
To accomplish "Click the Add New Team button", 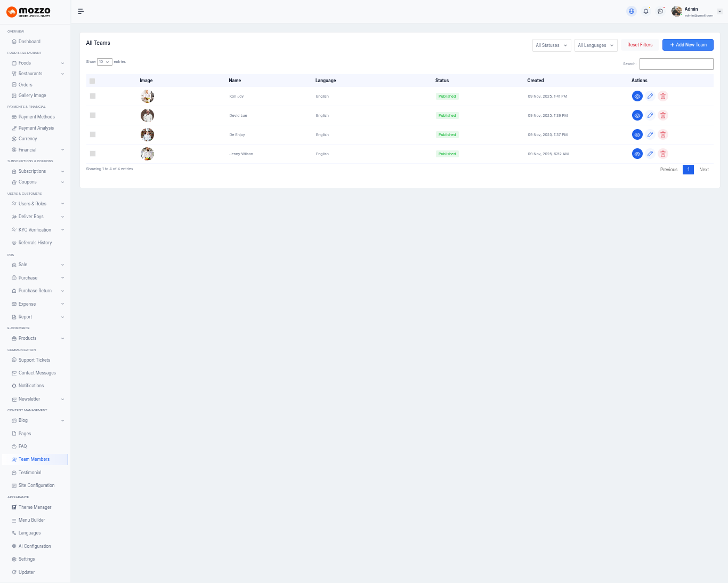I will [687, 45].
